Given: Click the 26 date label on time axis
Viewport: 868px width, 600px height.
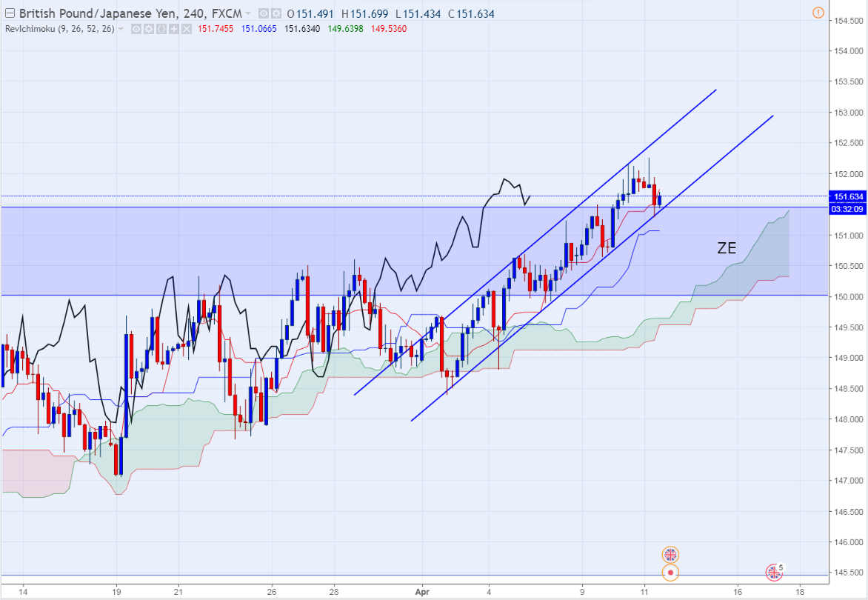Looking at the screenshot, I should click(x=272, y=592).
